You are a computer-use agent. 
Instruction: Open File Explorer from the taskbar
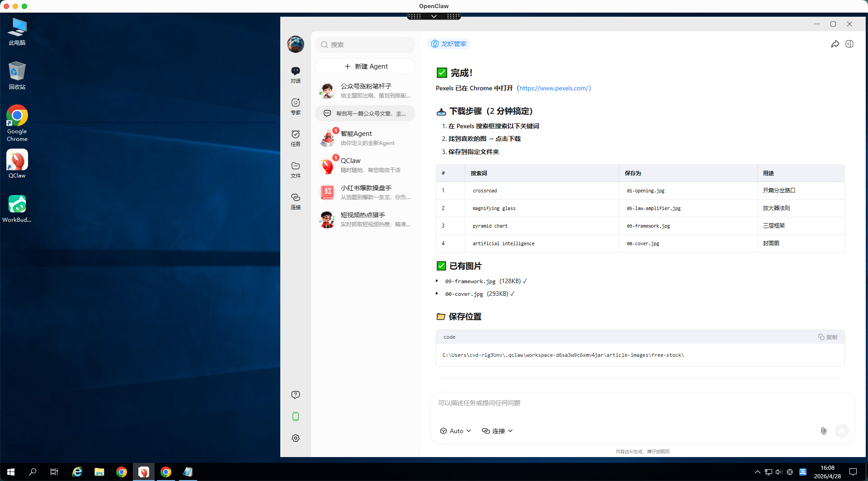(x=99, y=472)
